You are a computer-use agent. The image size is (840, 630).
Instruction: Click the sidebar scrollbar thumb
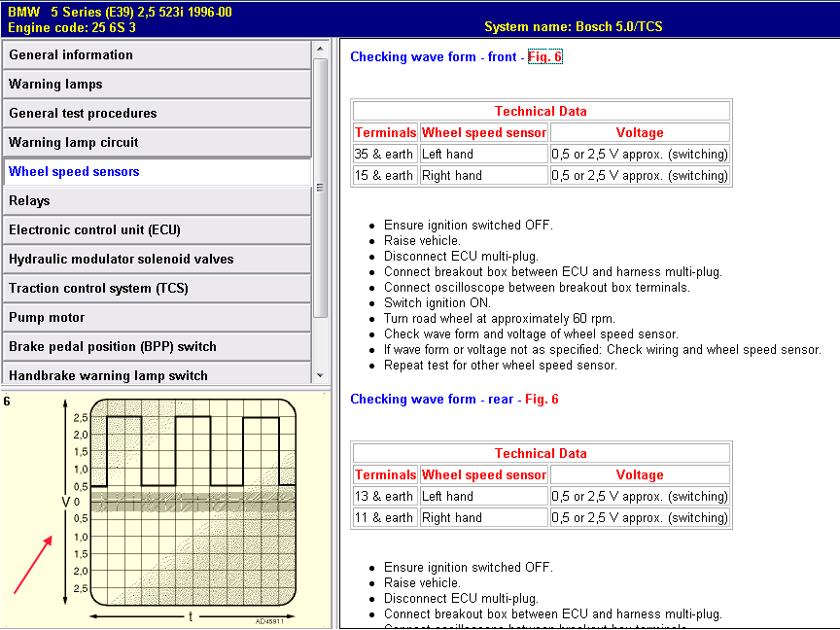coord(321,188)
